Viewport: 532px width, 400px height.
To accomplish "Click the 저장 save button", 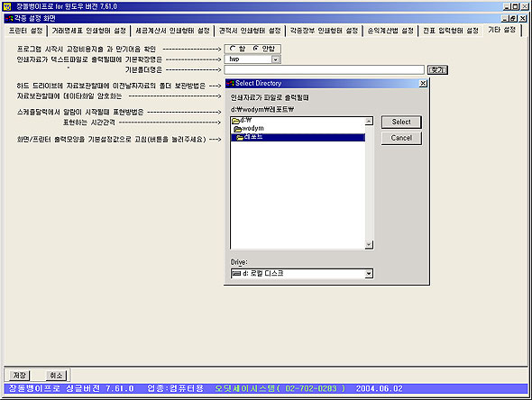I will (x=19, y=376).
